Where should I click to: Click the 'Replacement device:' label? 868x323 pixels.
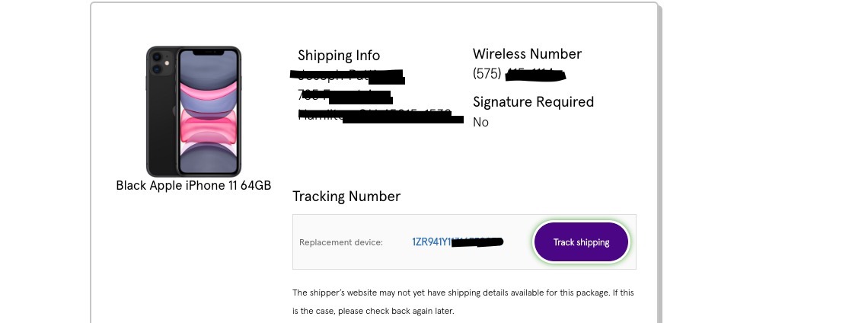(341, 242)
